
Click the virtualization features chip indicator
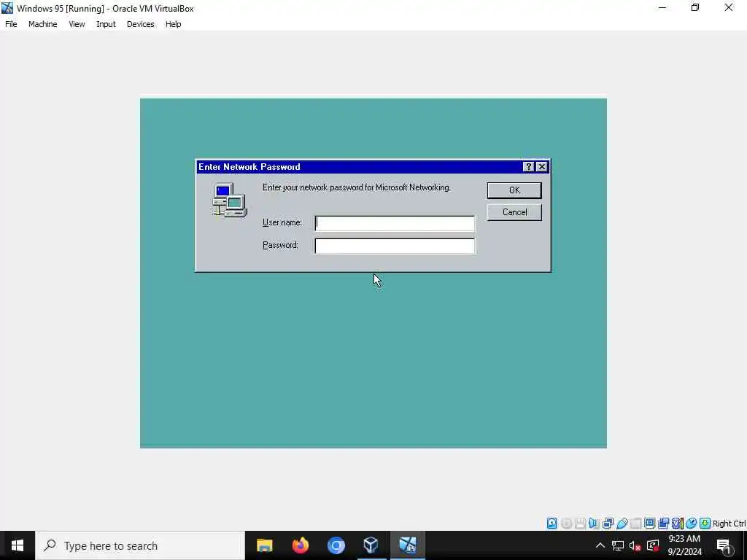678,524
